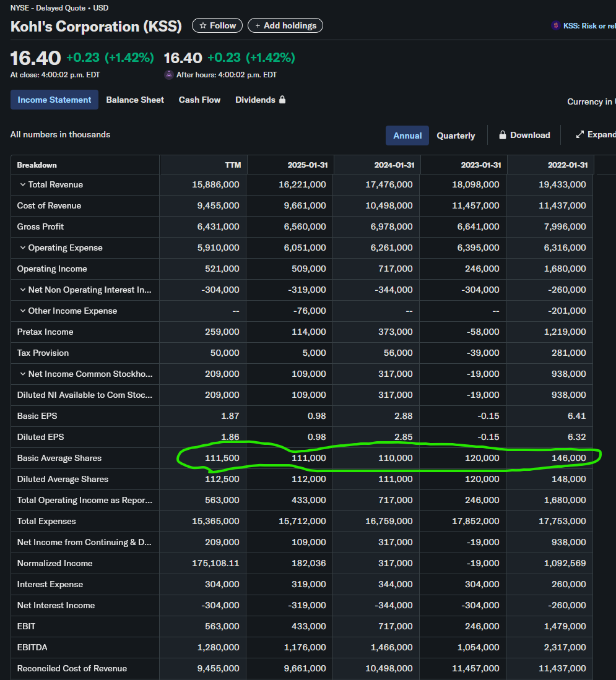Click the 2024-01-31 column header

[x=394, y=165]
